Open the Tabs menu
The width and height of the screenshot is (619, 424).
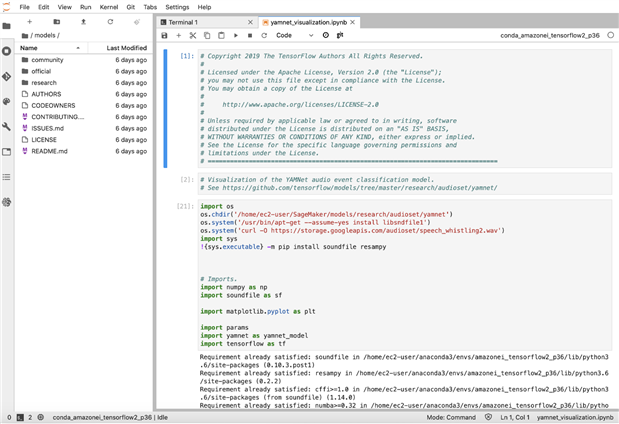(x=150, y=7)
